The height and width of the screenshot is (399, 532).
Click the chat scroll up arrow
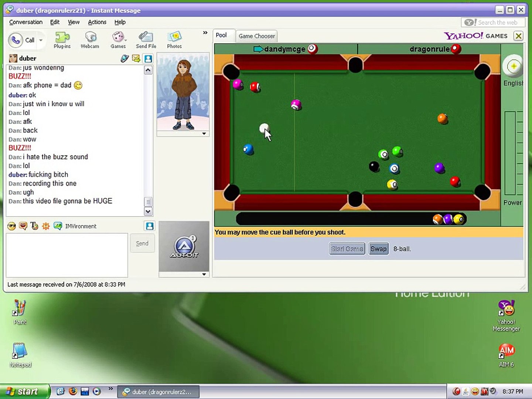(148, 70)
